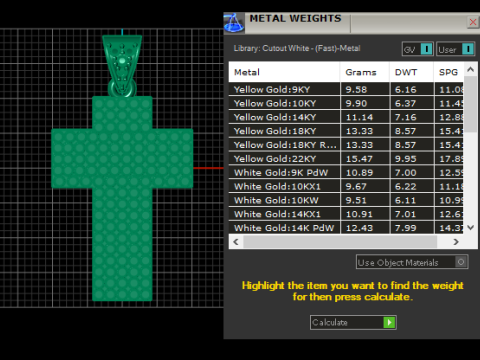Select the pendant bail at top
The image size is (480, 360).
pos(122,66)
